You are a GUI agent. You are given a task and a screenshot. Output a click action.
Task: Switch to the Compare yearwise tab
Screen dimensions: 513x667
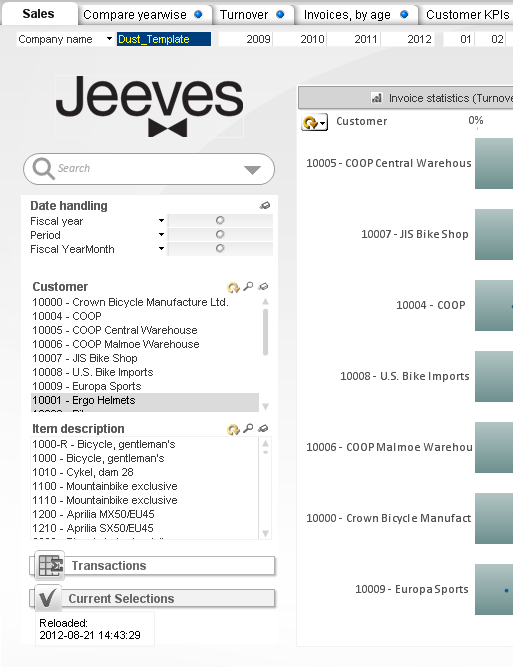coord(145,15)
